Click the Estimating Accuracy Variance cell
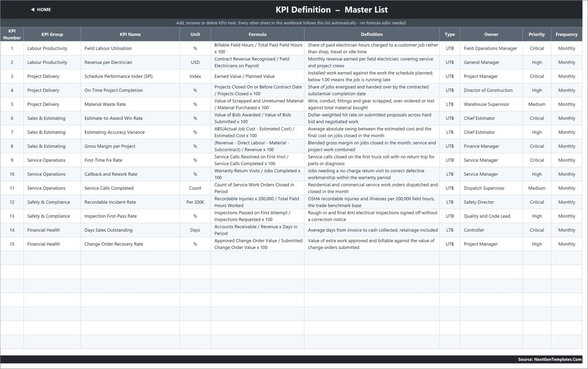 (x=130, y=132)
